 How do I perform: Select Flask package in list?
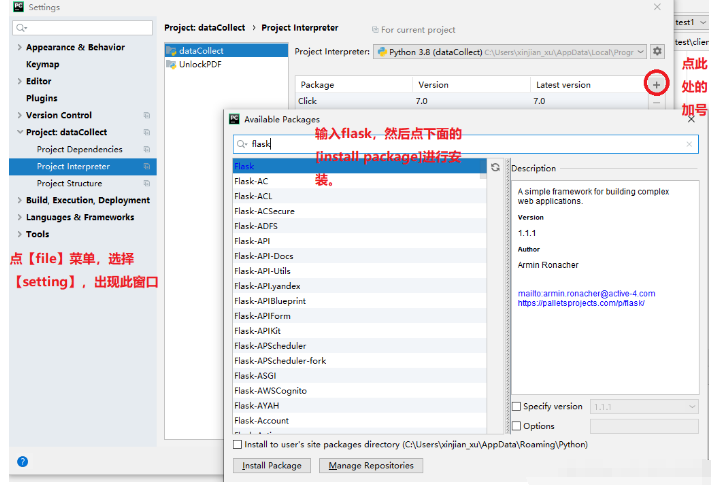(359, 166)
